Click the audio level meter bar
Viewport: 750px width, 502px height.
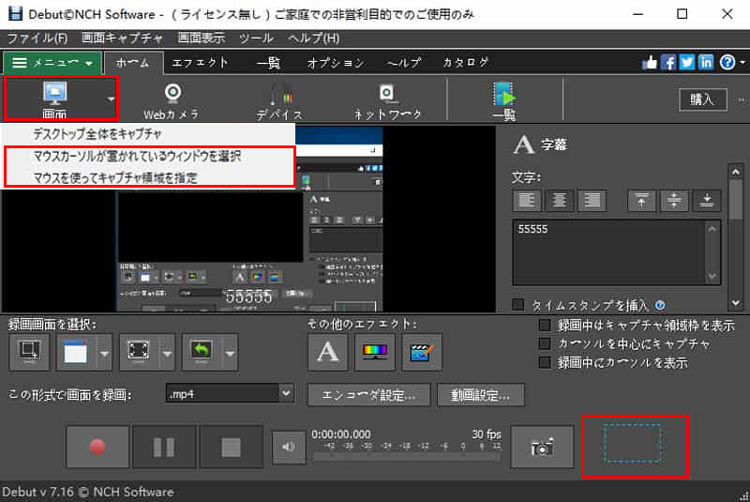coord(407,458)
